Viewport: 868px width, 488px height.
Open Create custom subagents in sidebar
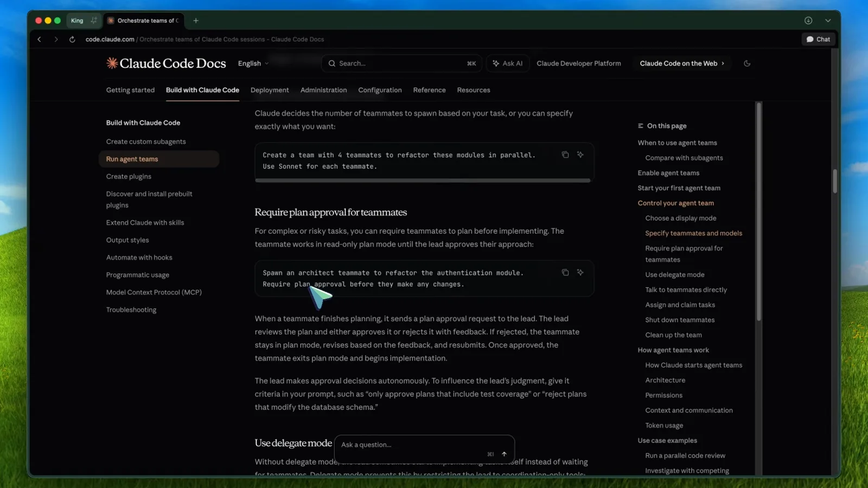146,142
